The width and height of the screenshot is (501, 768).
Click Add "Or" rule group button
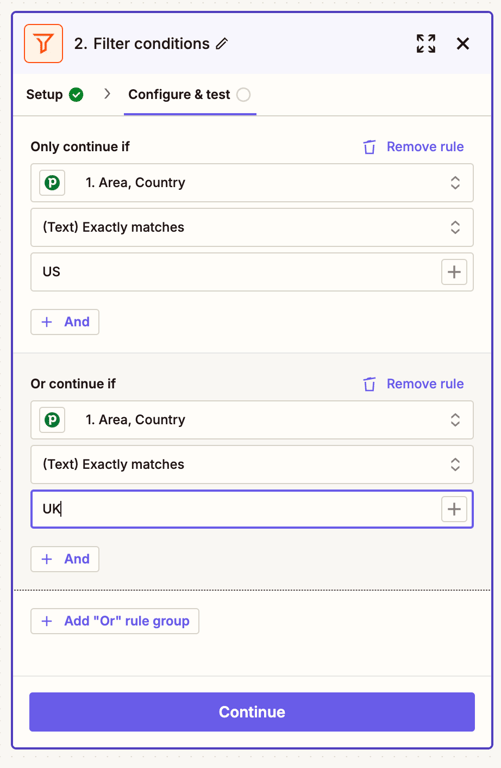point(115,621)
